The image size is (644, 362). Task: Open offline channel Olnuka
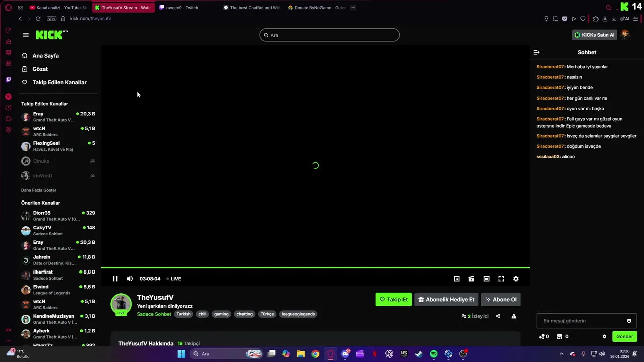(x=58, y=161)
